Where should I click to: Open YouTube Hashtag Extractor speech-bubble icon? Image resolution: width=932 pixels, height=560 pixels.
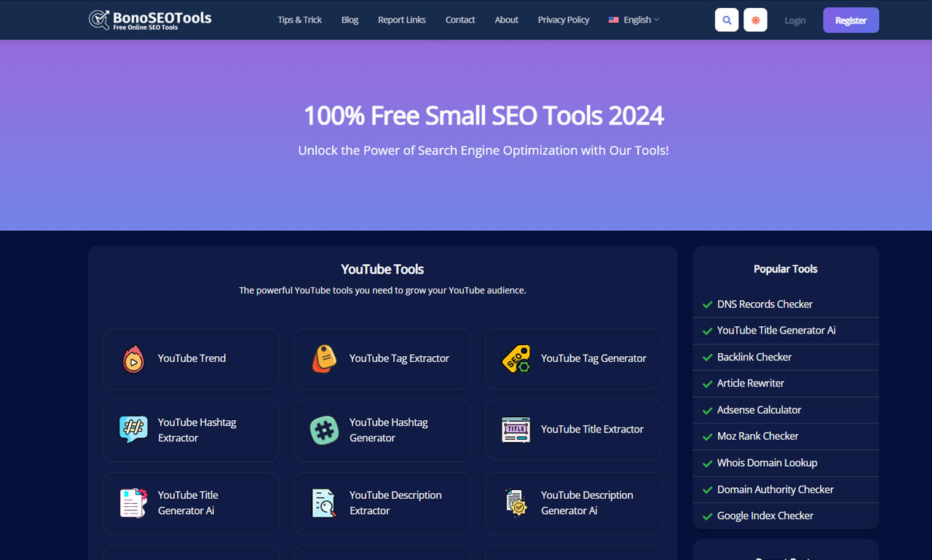click(133, 430)
